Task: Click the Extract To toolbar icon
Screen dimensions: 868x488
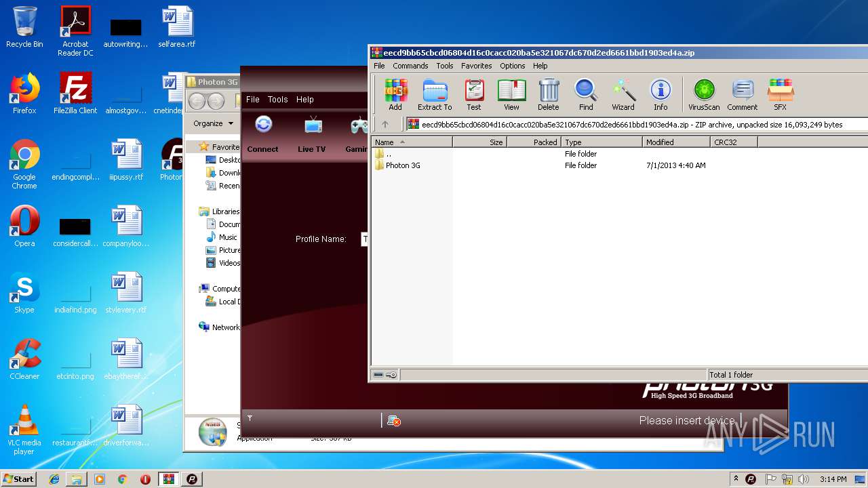Action: [x=435, y=94]
